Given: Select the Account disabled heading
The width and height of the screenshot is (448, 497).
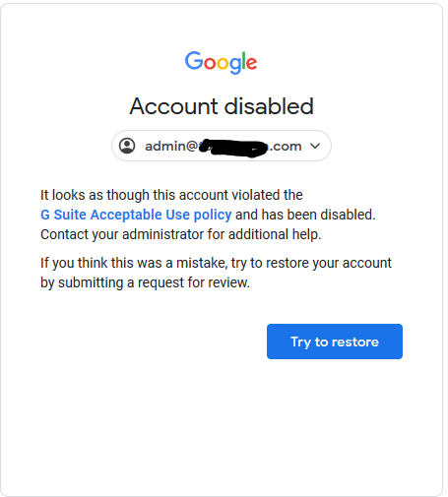Looking at the screenshot, I should click(222, 106).
